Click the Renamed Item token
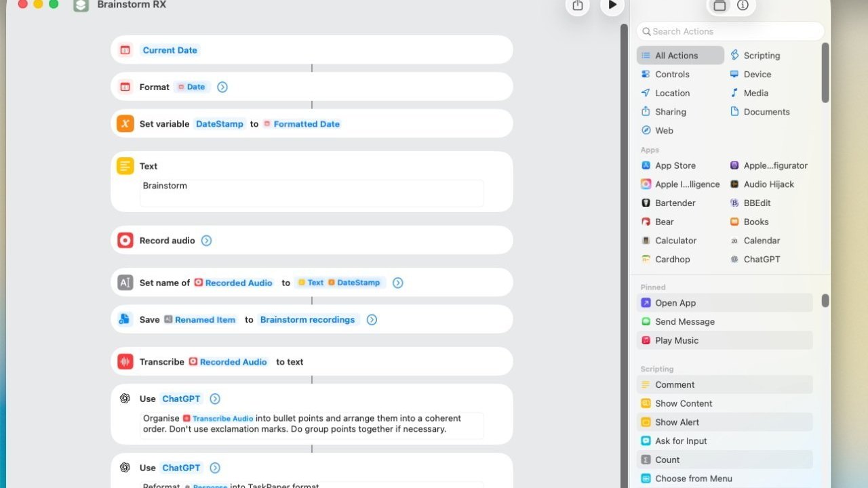868x488 pixels. coord(200,320)
